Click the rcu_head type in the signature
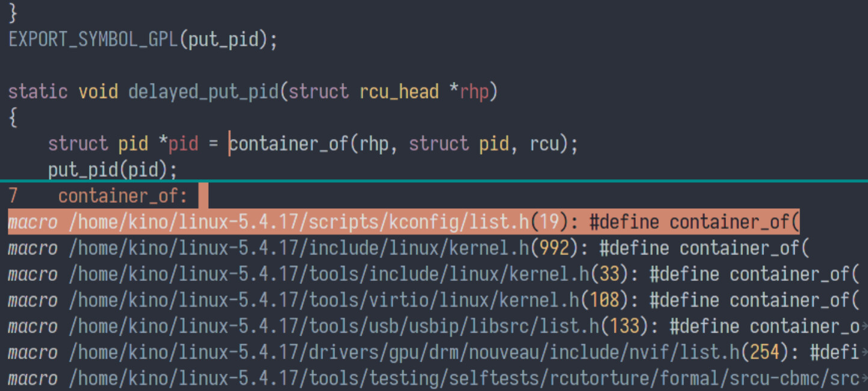Viewport: 868px width, 391px height. pos(399,92)
